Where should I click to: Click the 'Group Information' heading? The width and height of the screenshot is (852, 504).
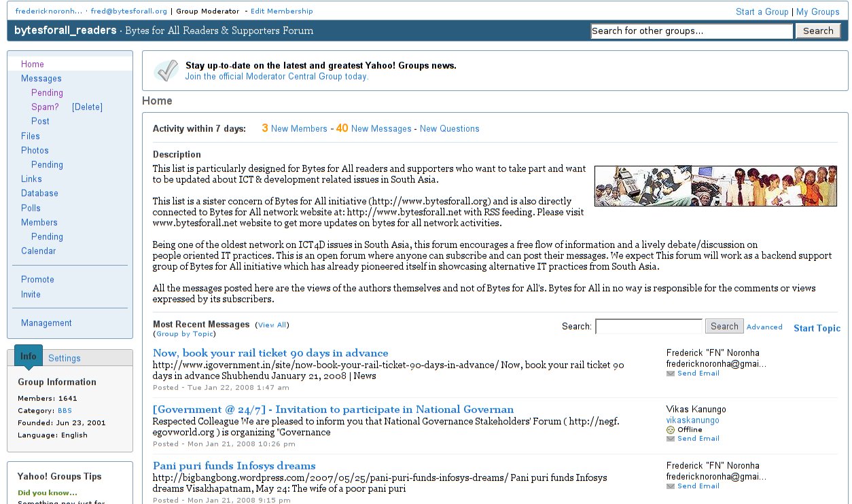click(57, 382)
